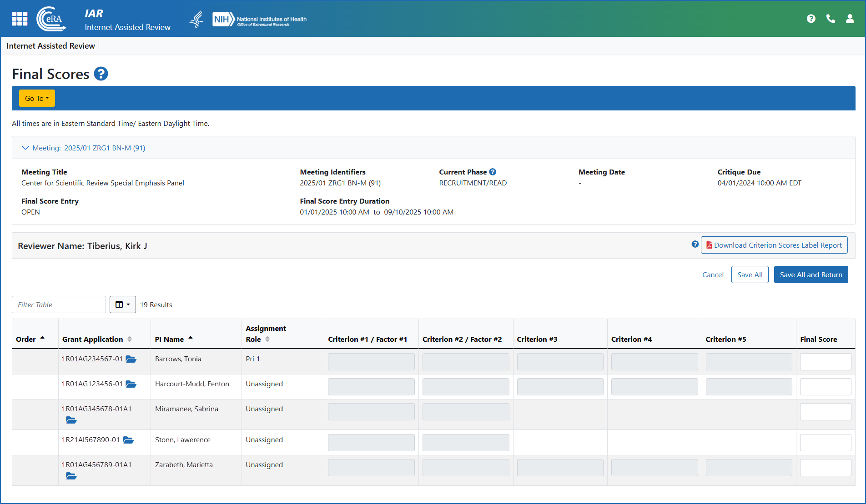Click Criterion #4 field for Zarabeth, Marietta
The width and height of the screenshot is (866, 504).
tap(655, 468)
